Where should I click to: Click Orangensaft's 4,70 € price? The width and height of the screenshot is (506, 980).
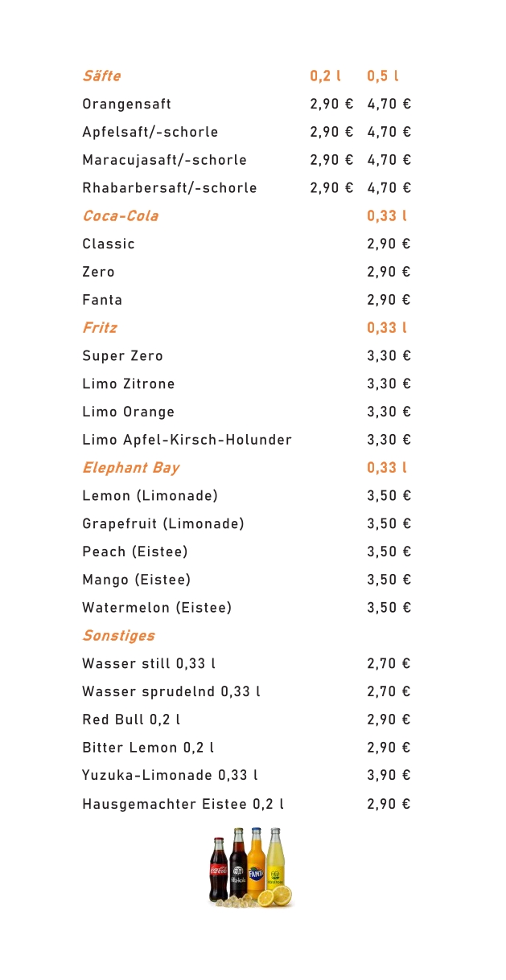tap(389, 105)
